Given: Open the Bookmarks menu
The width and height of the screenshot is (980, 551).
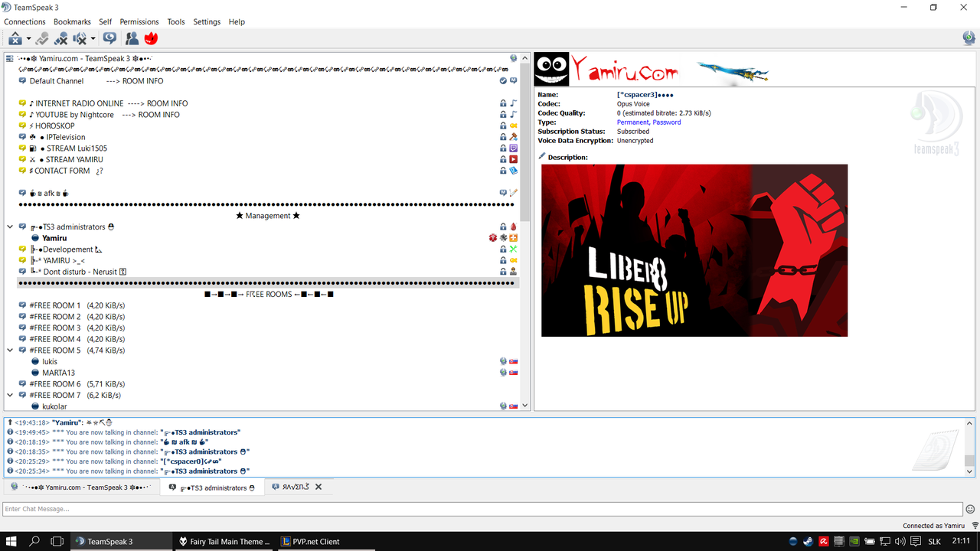Looking at the screenshot, I should [72, 21].
